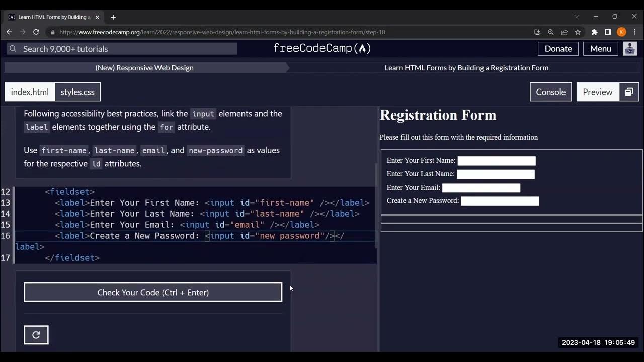Click code line number 12

coord(6,192)
